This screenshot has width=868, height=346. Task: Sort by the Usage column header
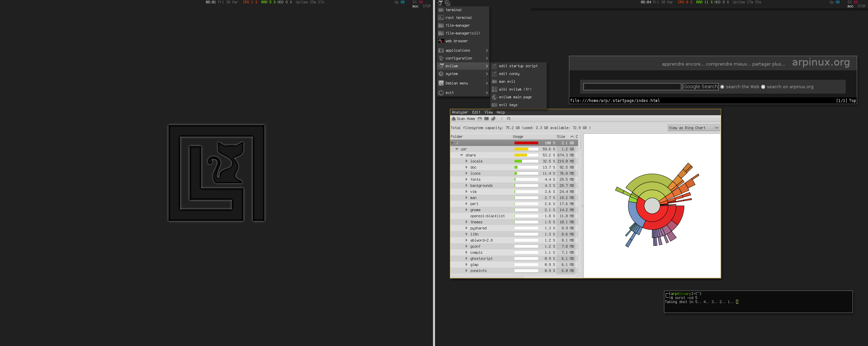click(534, 137)
